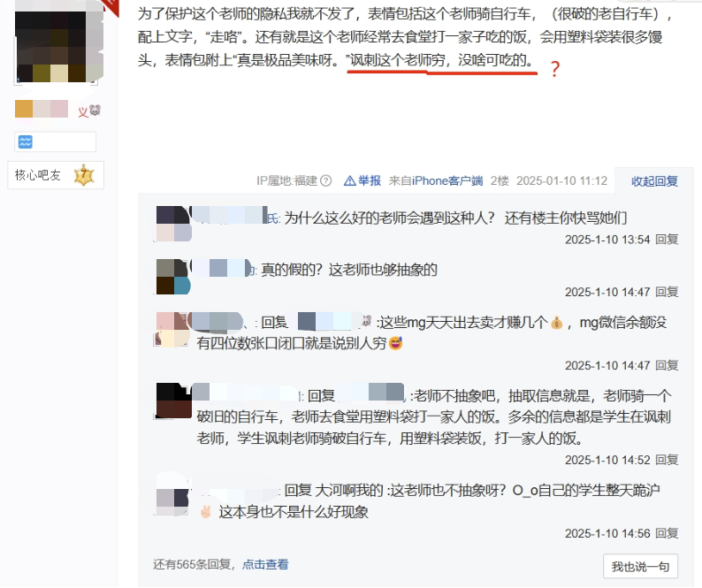Reply to the 13:54 comment
Image resolution: width=702 pixels, height=588 pixels.
click(668, 240)
